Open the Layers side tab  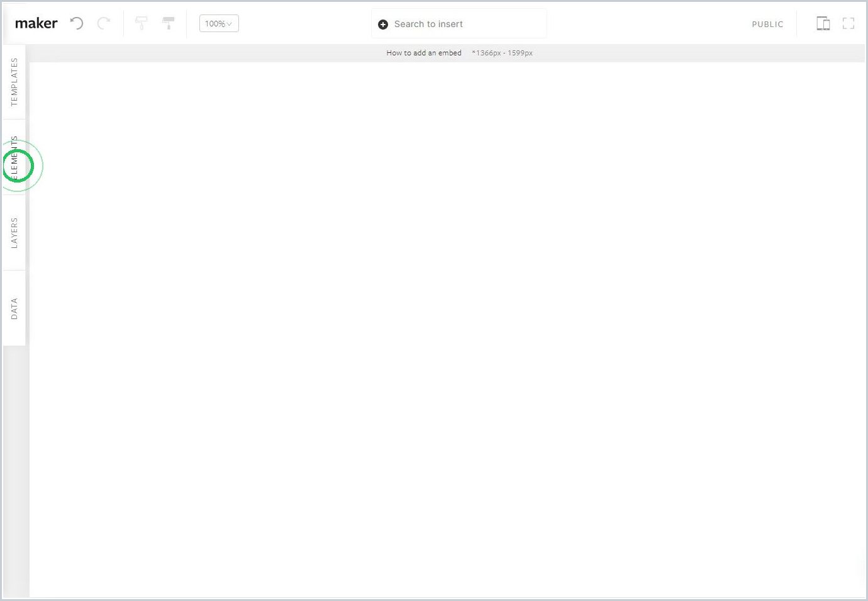[x=14, y=233]
